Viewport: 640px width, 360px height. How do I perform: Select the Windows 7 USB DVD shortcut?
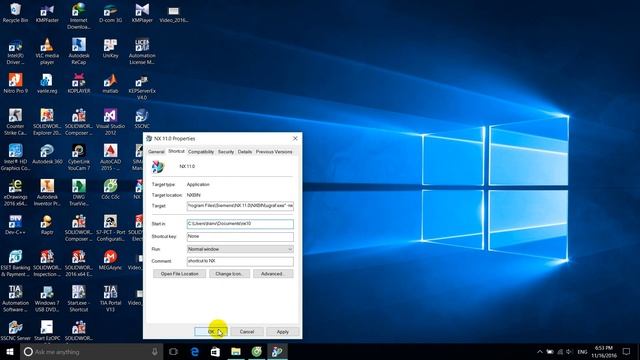pos(47,299)
